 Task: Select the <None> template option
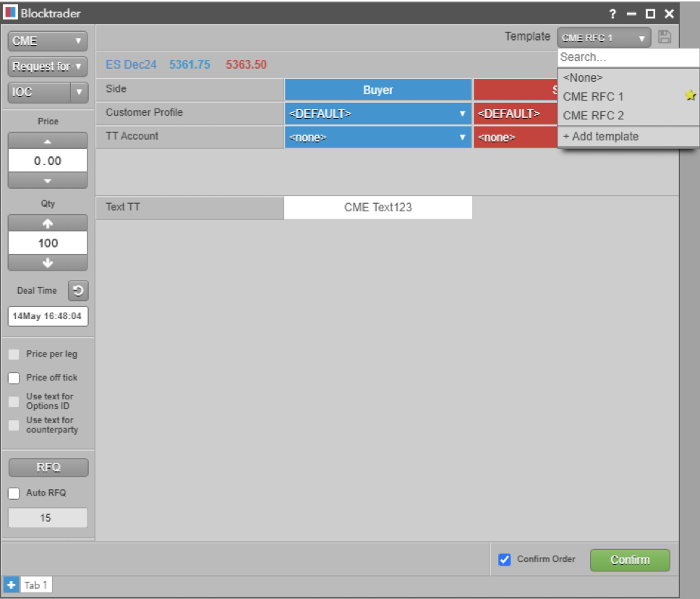[x=628, y=77]
